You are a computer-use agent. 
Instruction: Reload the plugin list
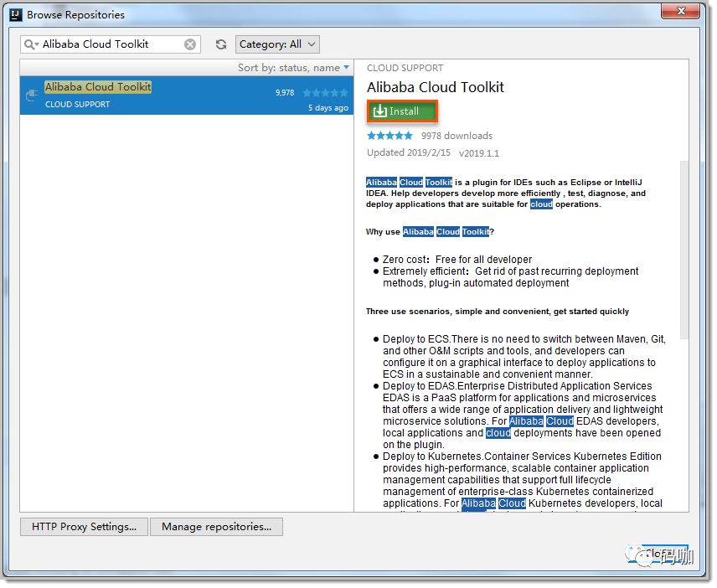tap(221, 44)
